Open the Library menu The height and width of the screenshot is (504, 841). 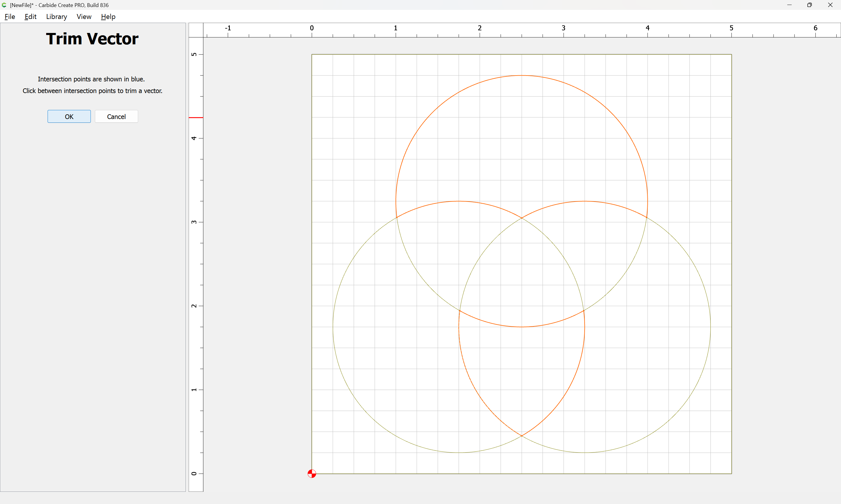click(x=56, y=17)
